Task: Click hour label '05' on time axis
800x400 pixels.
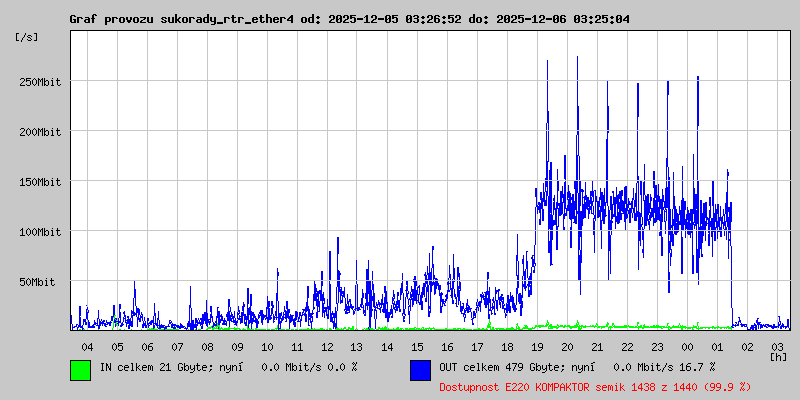Action: (117, 347)
